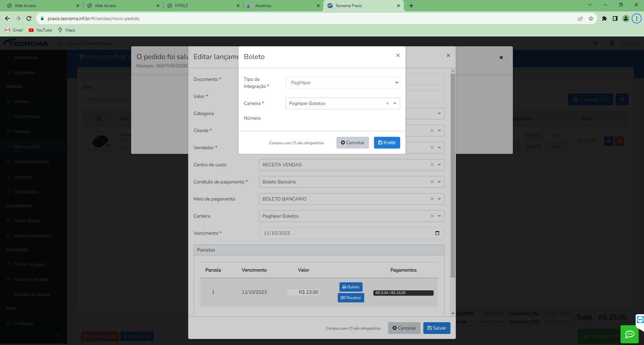Click the payments progress bar R$ 0,00 / R$ 23,00

(403, 293)
